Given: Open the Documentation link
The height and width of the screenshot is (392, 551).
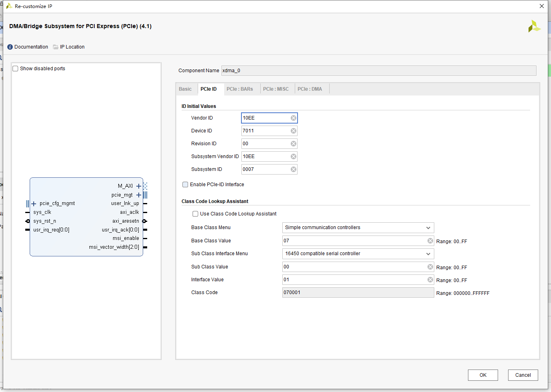Looking at the screenshot, I should point(31,47).
